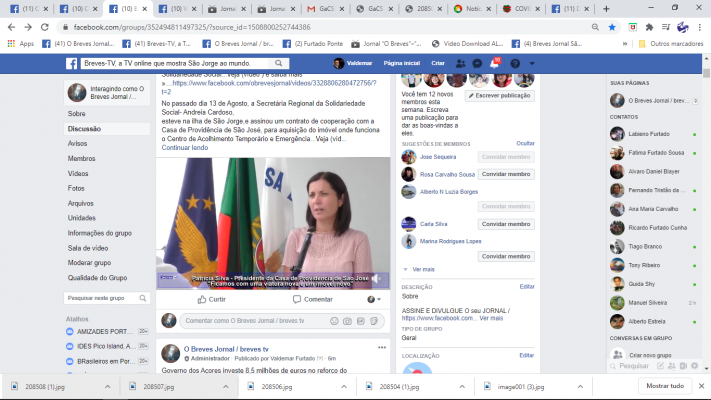Viewport: 711px width, 400px height.
Task: Expand 'Ver mais' under member suggestions
Action: click(x=423, y=269)
